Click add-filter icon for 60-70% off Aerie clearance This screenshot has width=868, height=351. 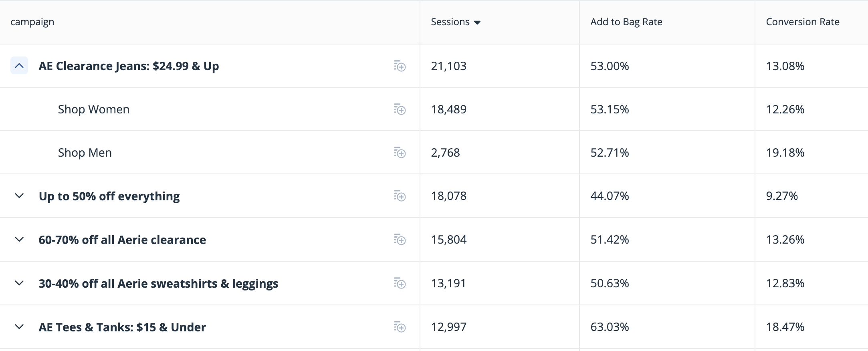[400, 240]
